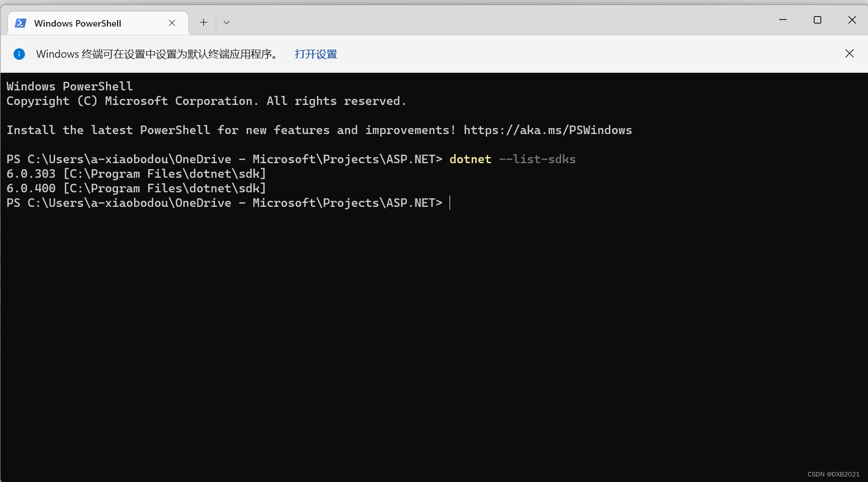The width and height of the screenshot is (868, 482).
Task: Click the notification message about default terminal
Action: pos(157,54)
